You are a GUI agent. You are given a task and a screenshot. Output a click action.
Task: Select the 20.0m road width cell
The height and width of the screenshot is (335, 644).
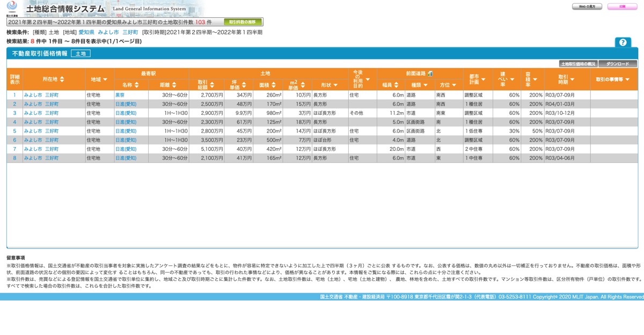391,149
